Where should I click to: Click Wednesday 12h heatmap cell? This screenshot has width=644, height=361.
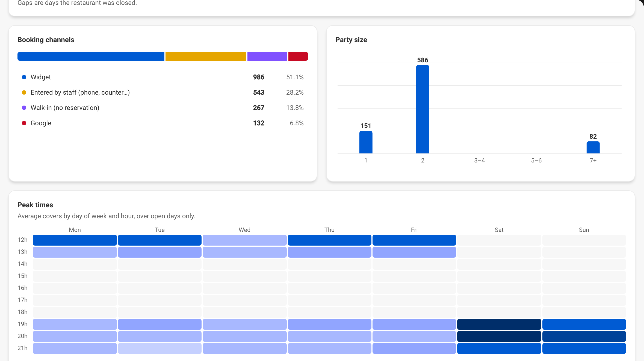pyautogui.click(x=244, y=240)
